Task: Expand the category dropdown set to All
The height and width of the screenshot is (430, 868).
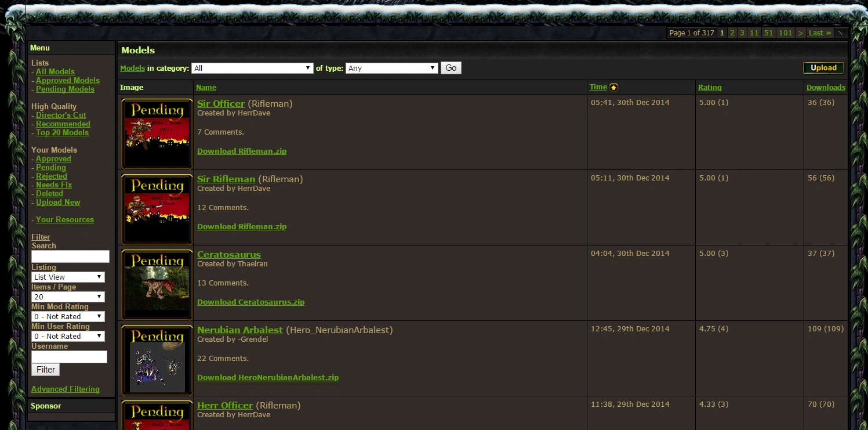Action: tap(252, 68)
